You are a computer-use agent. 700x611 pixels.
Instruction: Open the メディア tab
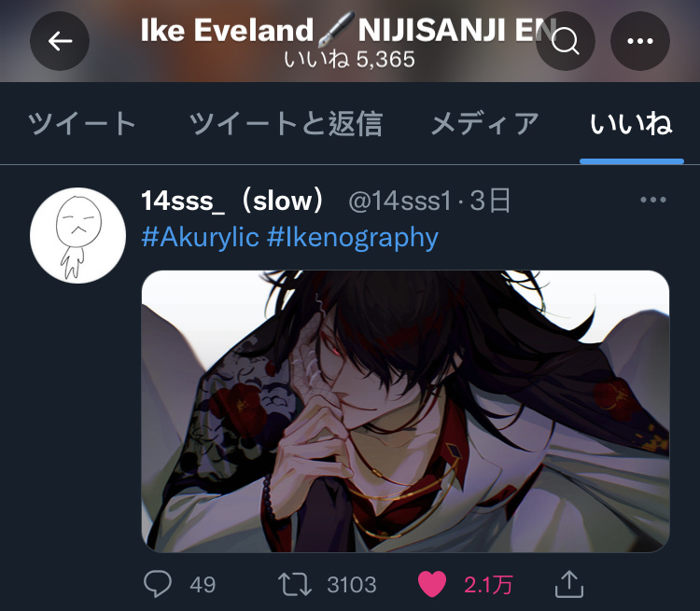click(x=484, y=124)
